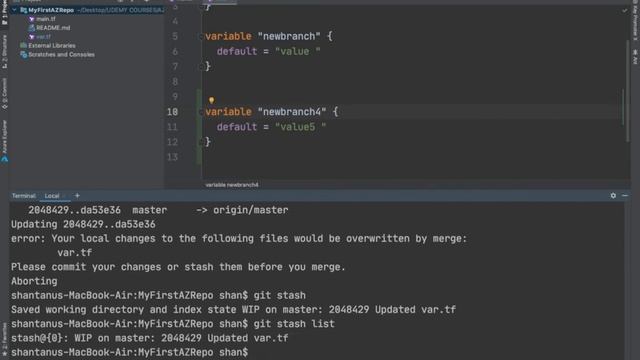Click the Scratches and Consoles icon
The width and height of the screenshot is (640, 360).
(23, 55)
